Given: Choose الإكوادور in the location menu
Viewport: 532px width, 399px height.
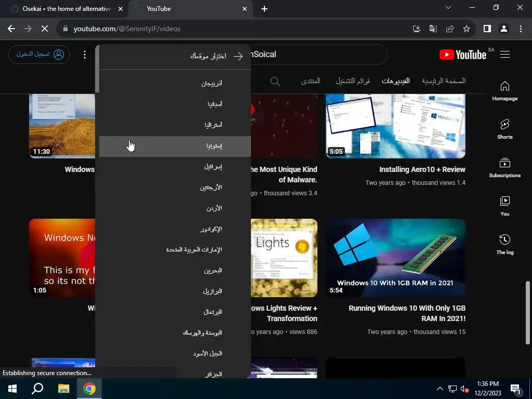Looking at the screenshot, I should (x=175, y=229).
